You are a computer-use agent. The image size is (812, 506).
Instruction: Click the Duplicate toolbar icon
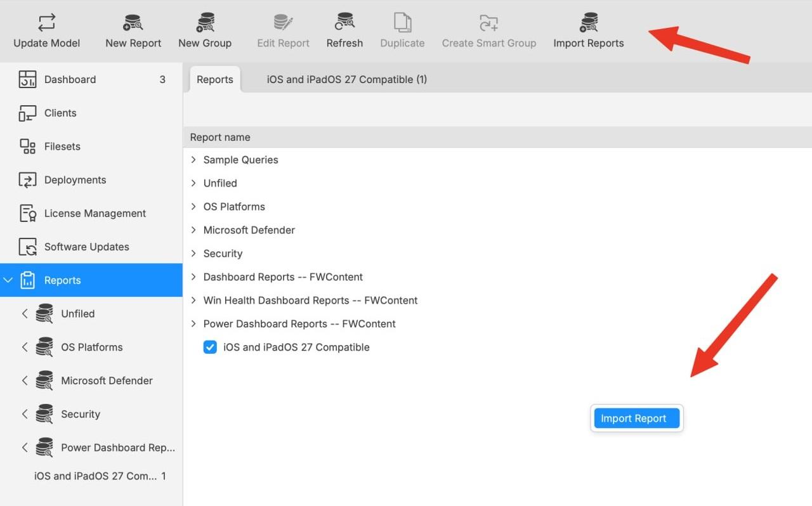402,23
